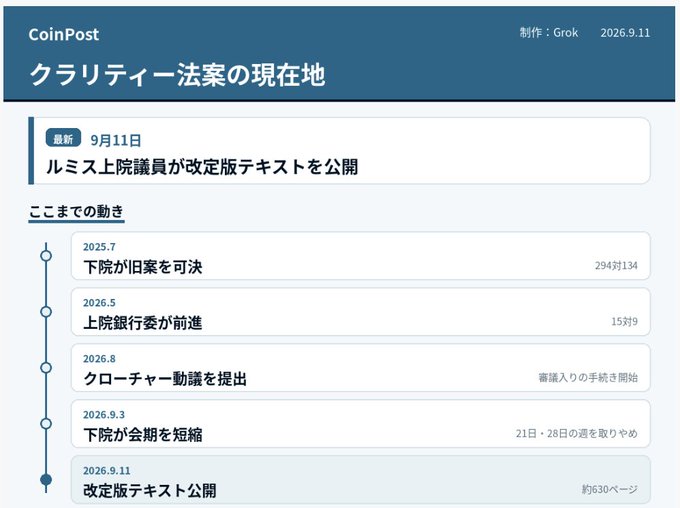Select the filled timeline marker for 2026.9.11
The image size is (680, 508).
[46, 480]
